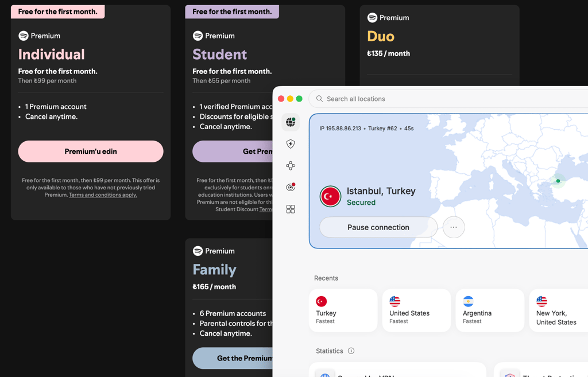Select the United States Fastest recent card
The image size is (588, 377).
tap(416, 310)
